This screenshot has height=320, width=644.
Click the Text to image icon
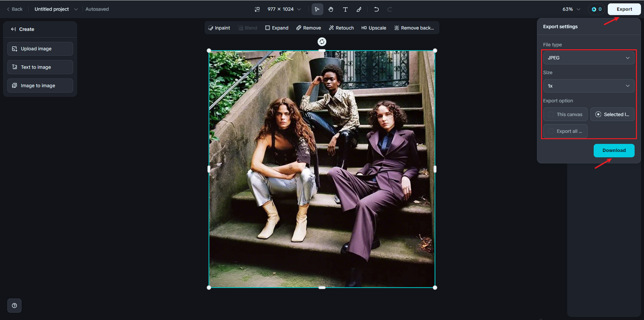point(15,67)
